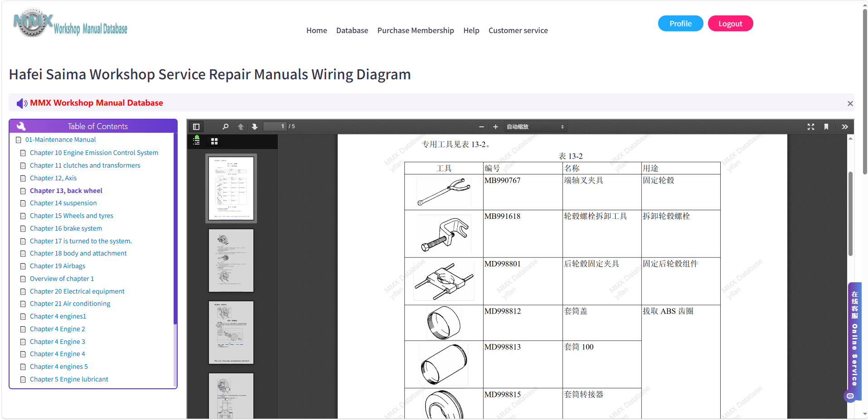Select the second page thumbnail
Image resolution: width=868 pixels, height=420 pixels.
[231, 261]
